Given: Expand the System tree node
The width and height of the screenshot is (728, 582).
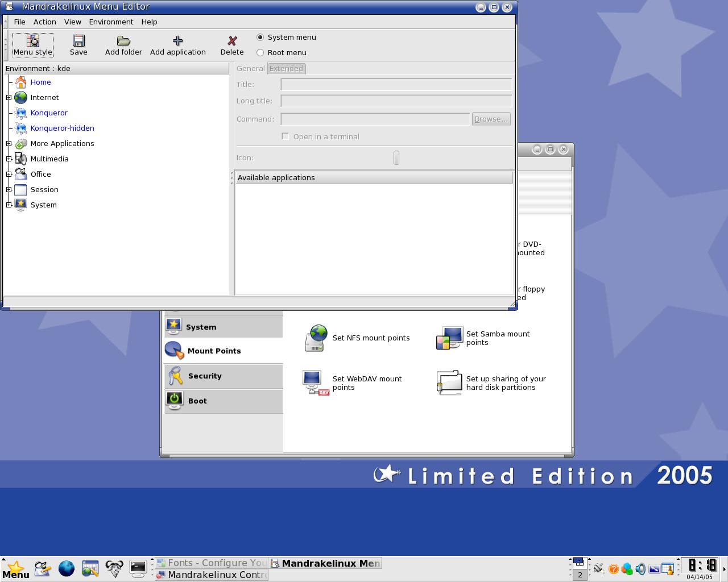Looking at the screenshot, I should 9,205.
